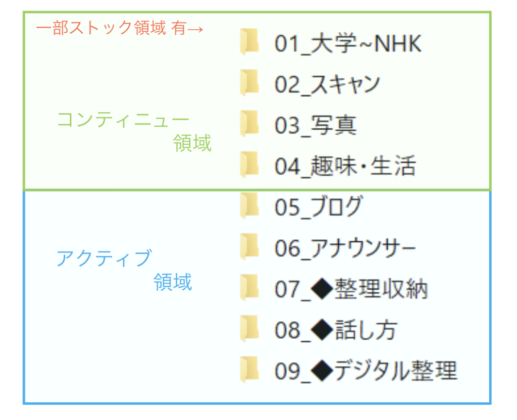Screen dimensions: 517x420
Task: Select the folder icon next to 07_◆整理収納
Action: 249,287
